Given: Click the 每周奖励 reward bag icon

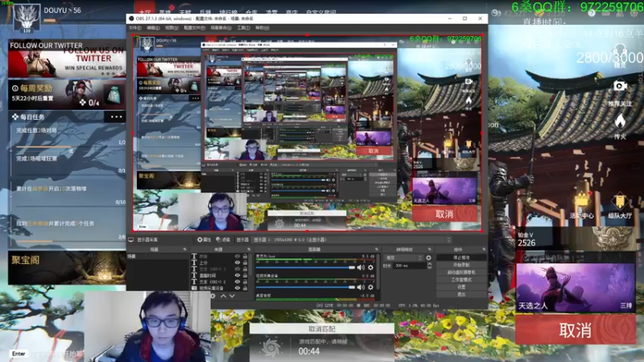Looking at the screenshot, I should (114, 94).
